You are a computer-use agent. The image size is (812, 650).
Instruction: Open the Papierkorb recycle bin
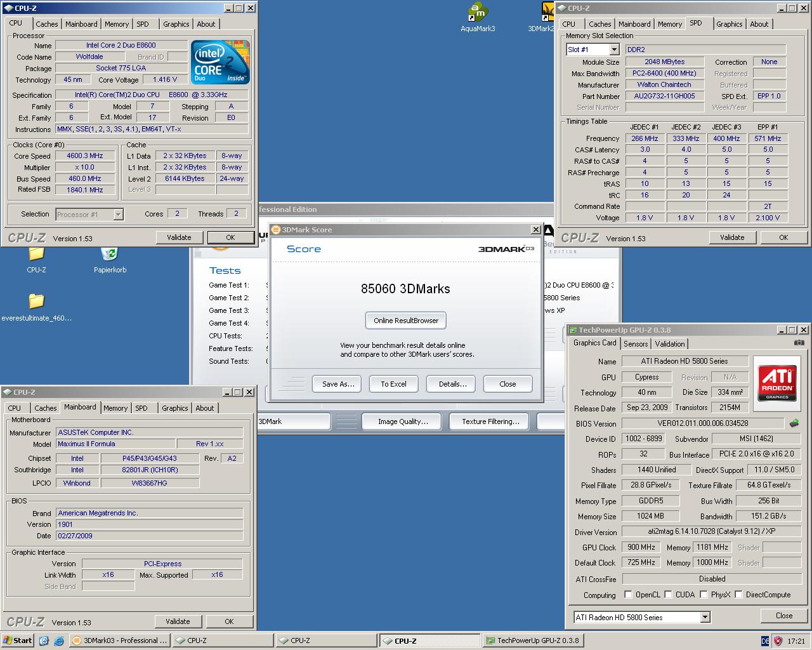(110, 260)
